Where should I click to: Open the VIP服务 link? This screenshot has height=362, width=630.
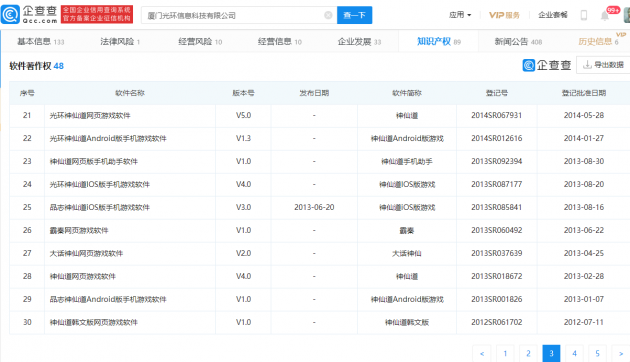(x=504, y=15)
